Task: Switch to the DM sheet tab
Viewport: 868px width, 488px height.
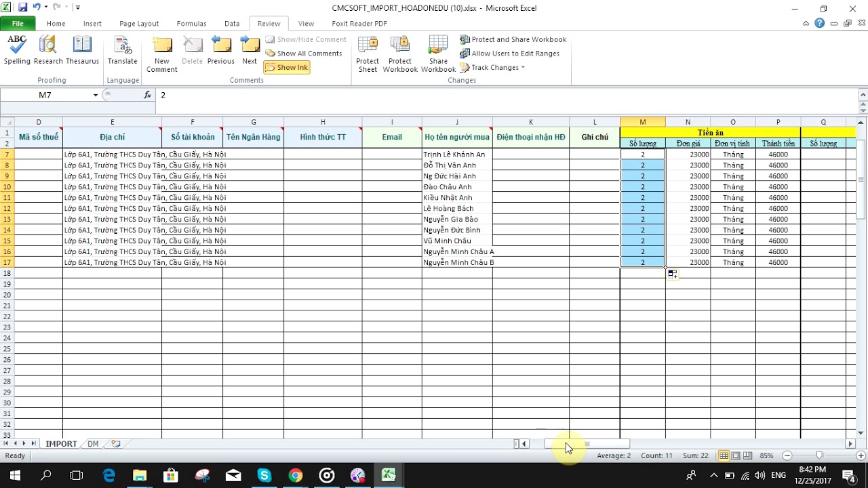Action: pyautogui.click(x=93, y=444)
